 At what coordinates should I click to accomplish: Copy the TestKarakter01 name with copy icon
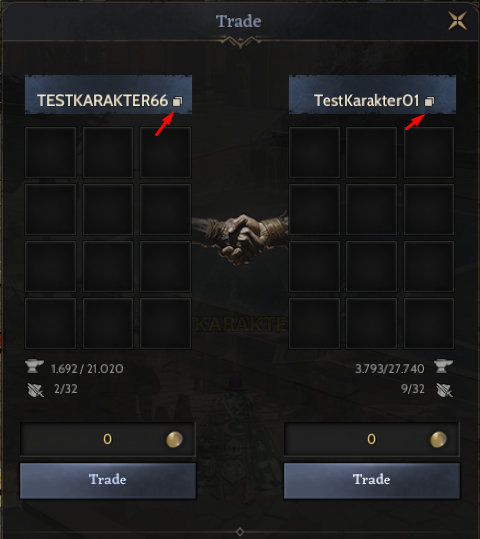point(429,101)
